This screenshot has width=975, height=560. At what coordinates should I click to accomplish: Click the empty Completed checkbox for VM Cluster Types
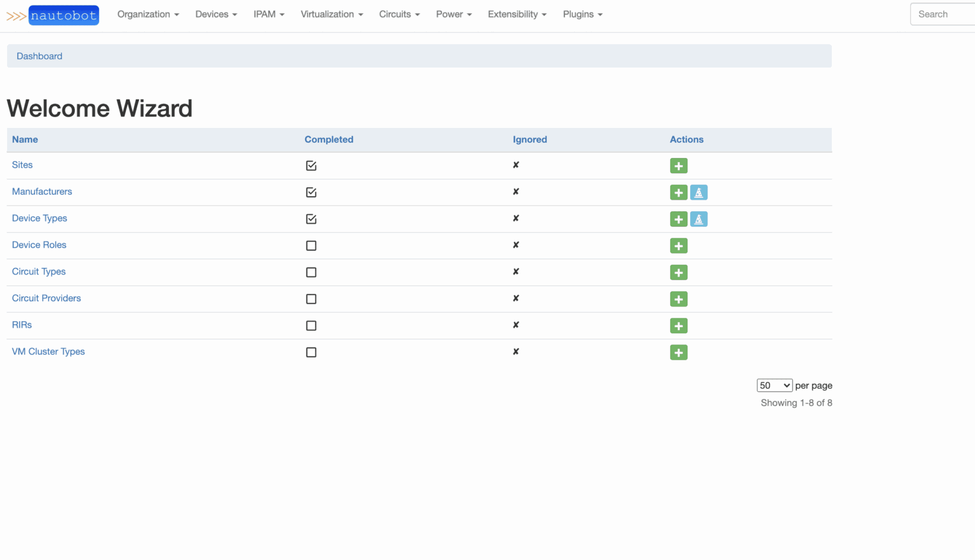(x=311, y=352)
